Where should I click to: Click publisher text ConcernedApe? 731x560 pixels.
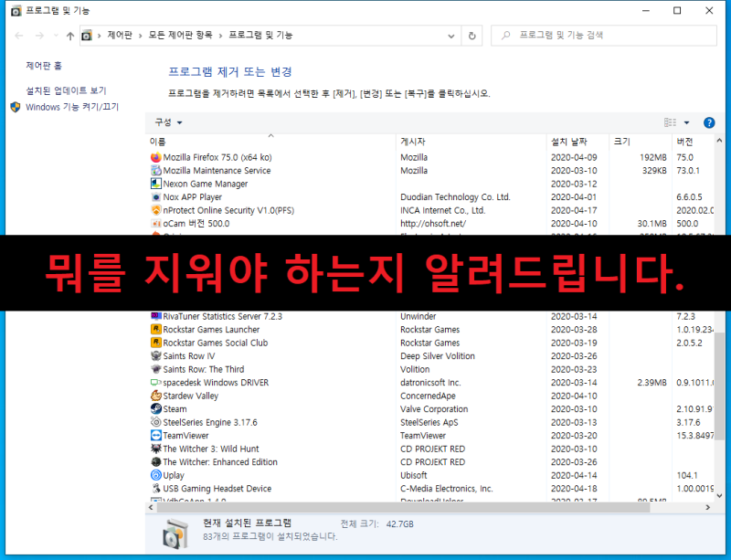(428, 396)
